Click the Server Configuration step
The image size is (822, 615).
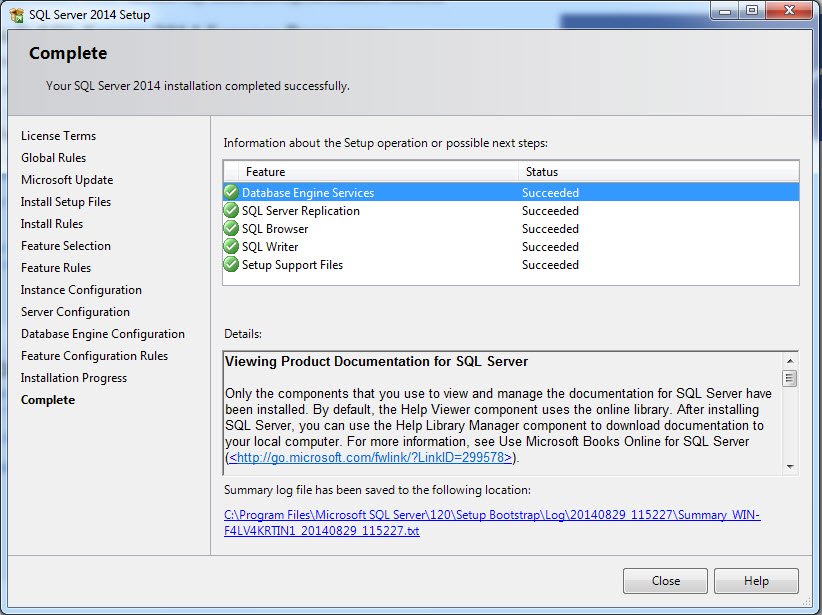click(75, 312)
